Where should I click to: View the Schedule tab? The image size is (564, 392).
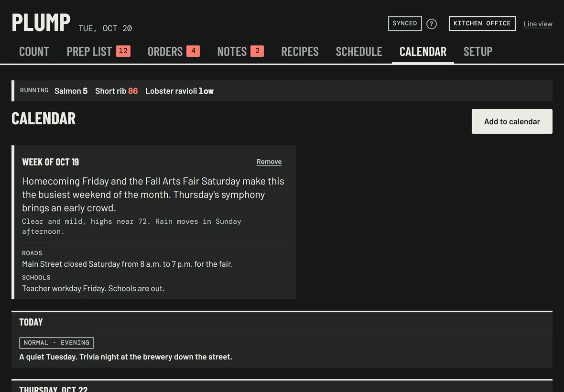(359, 52)
